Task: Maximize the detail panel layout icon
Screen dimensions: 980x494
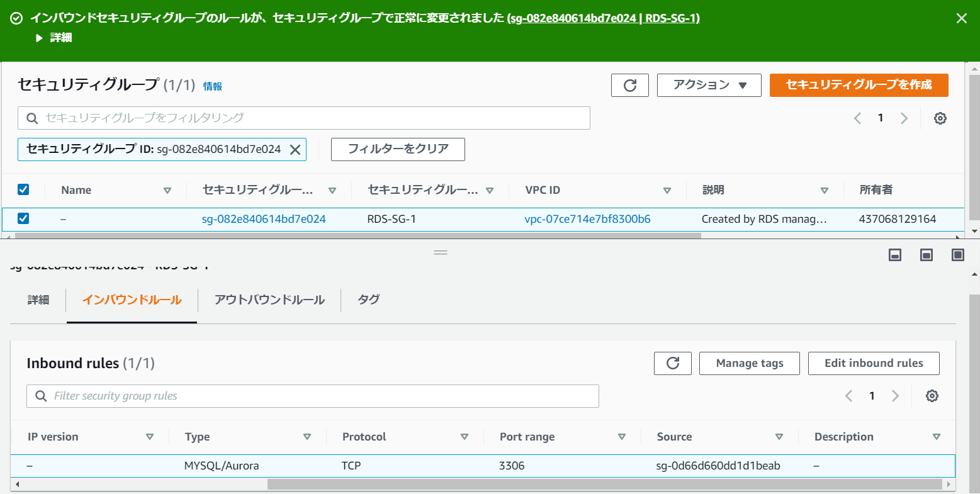Action: coord(958,255)
